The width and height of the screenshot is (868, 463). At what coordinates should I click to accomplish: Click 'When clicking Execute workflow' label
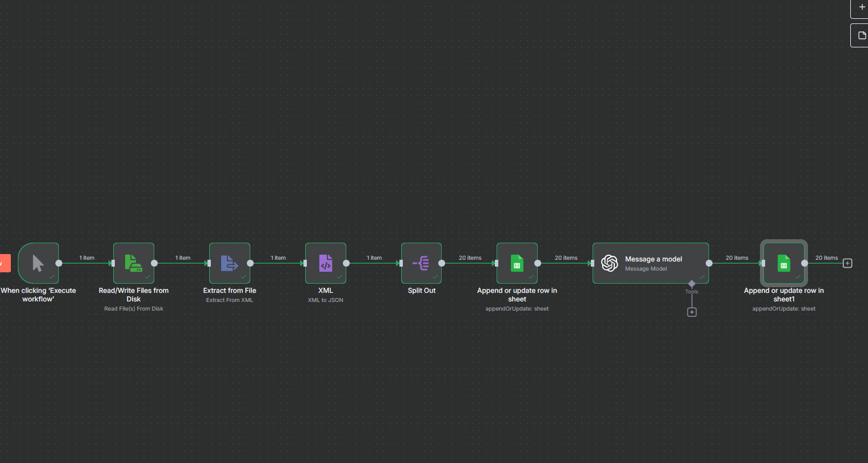(38, 295)
